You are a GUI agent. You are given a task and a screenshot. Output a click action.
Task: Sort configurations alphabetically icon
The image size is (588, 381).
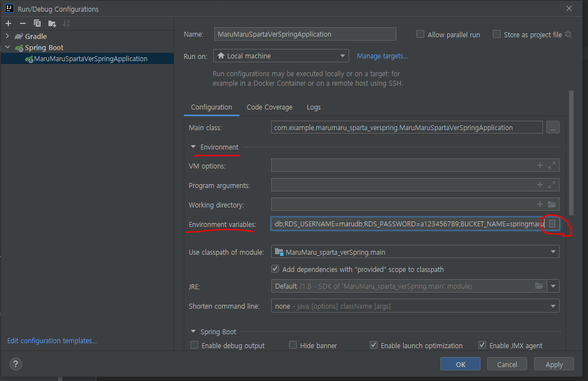[66, 23]
